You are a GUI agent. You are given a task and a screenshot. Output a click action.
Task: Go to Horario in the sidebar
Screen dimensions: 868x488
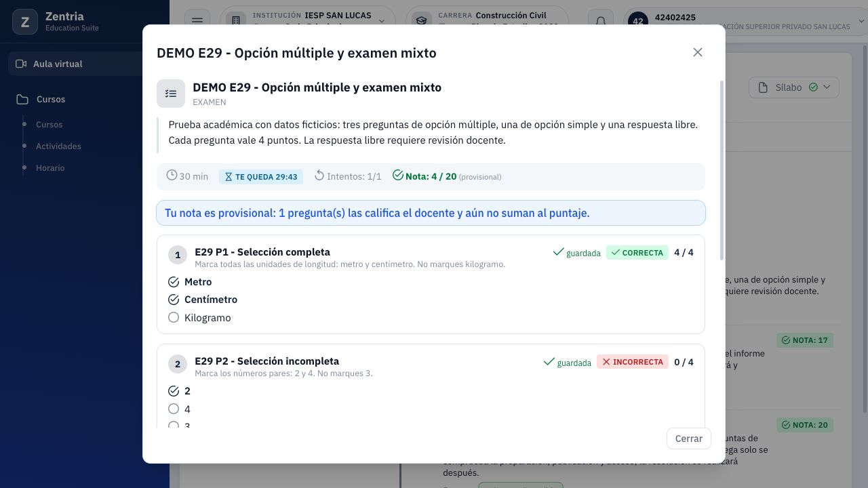[x=50, y=168]
